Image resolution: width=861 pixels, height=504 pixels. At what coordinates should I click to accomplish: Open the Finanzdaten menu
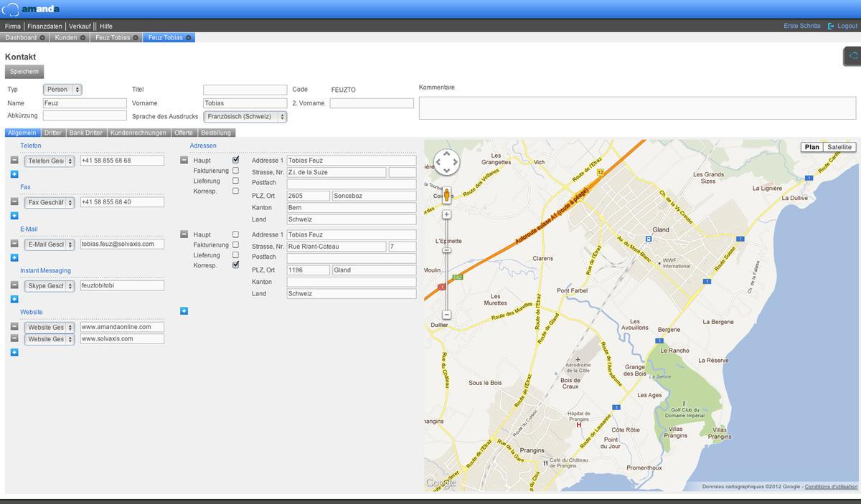pos(45,26)
